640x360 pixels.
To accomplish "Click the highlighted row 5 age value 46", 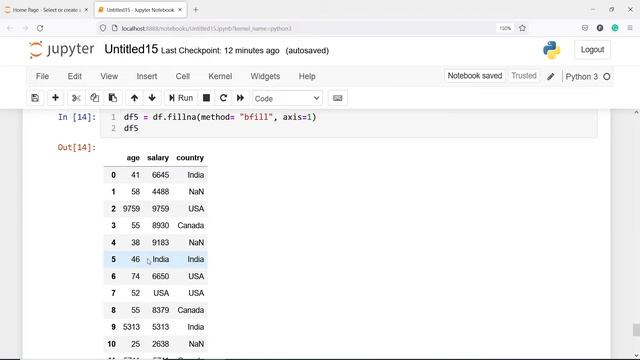I will click(136, 260).
